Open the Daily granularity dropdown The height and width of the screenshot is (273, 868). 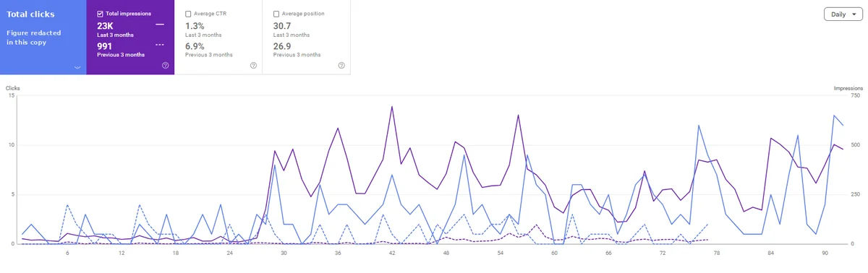[x=843, y=14]
